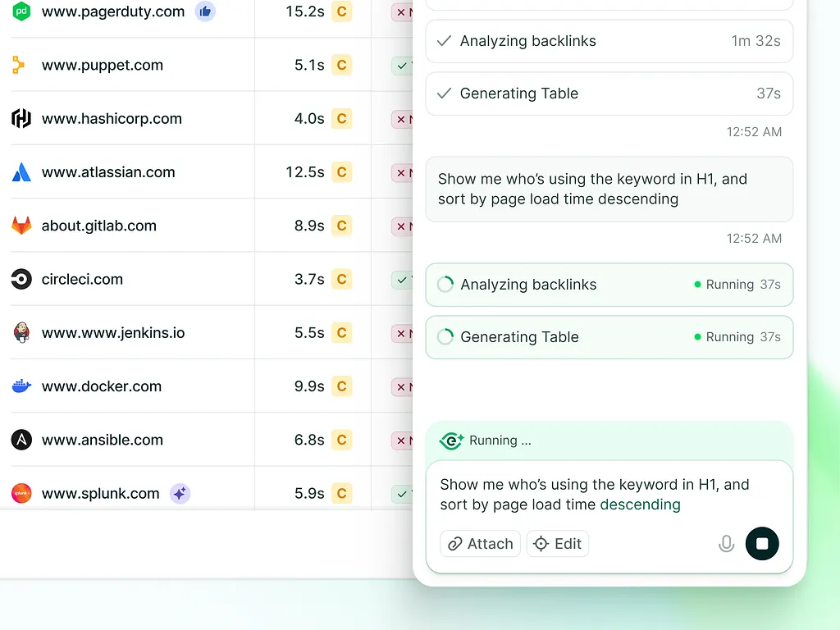Click the Running status text above prompt
Screen dimensions: 840x630
click(x=500, y=441)
